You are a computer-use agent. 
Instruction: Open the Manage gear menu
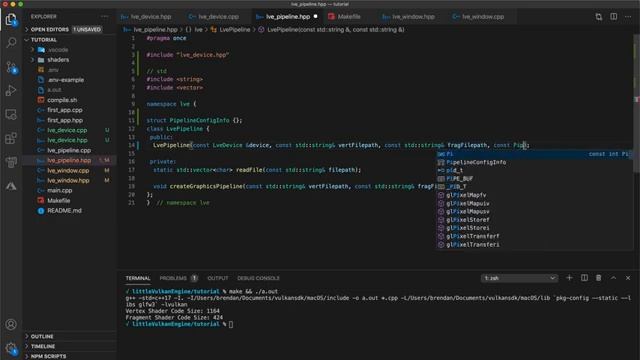[11, 349]
